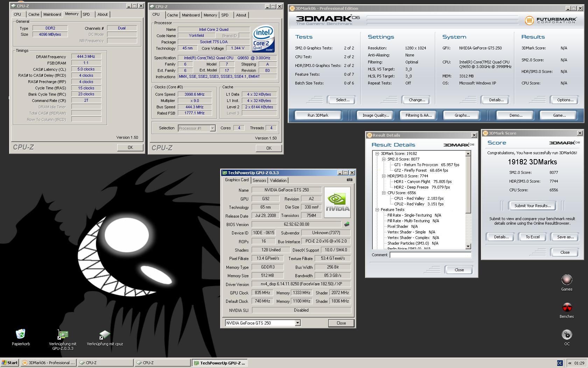Click the NVIDIA logo in GPU-Z

(337, 203)
